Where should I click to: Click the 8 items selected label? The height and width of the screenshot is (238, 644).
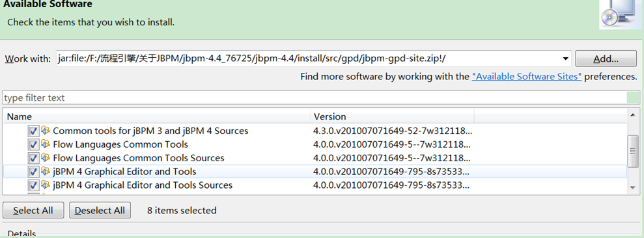tap(182, 210)
